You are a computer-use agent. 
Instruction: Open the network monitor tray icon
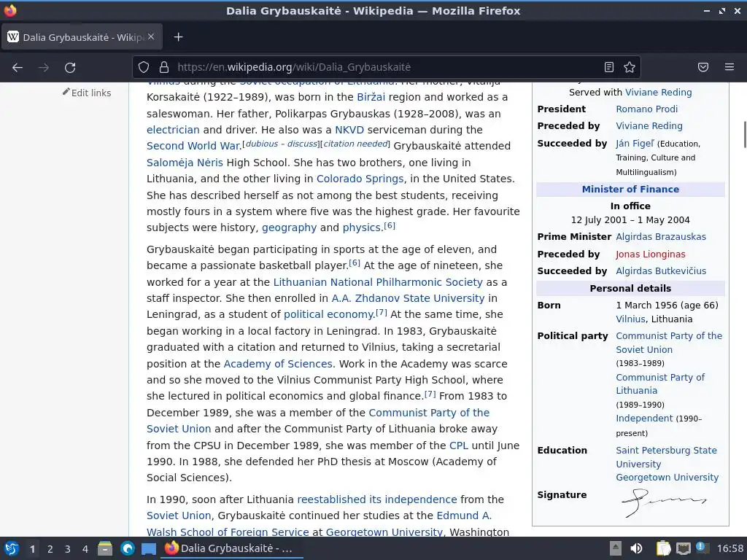683,548
